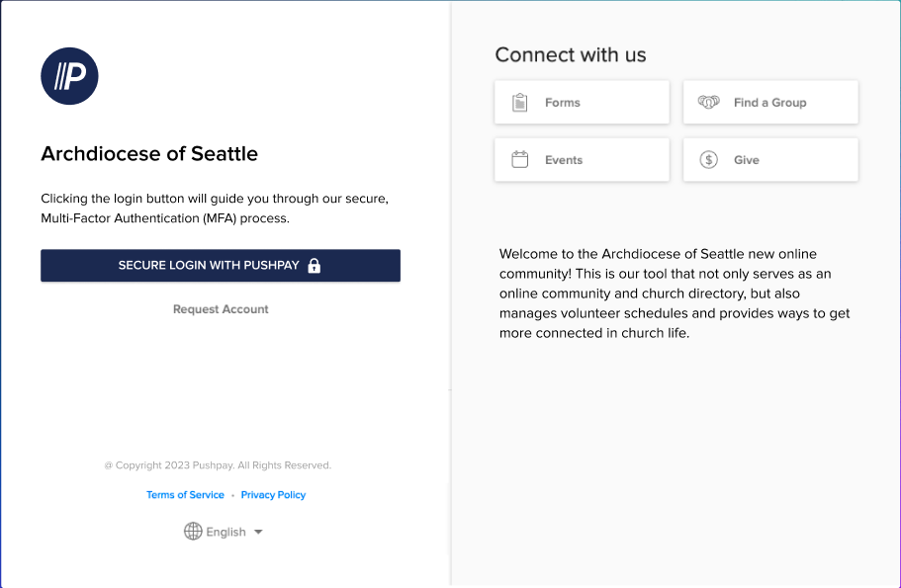Screen dimensions: 901x588
Task: Click the Connect with us heading
Action: [x=571, y=55]
